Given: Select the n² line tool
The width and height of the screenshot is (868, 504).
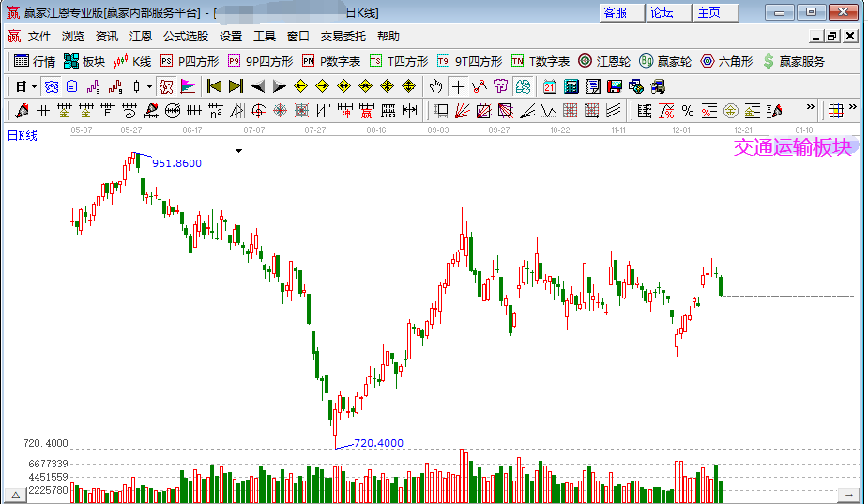Looking at the screenshot, I should 216,111.
